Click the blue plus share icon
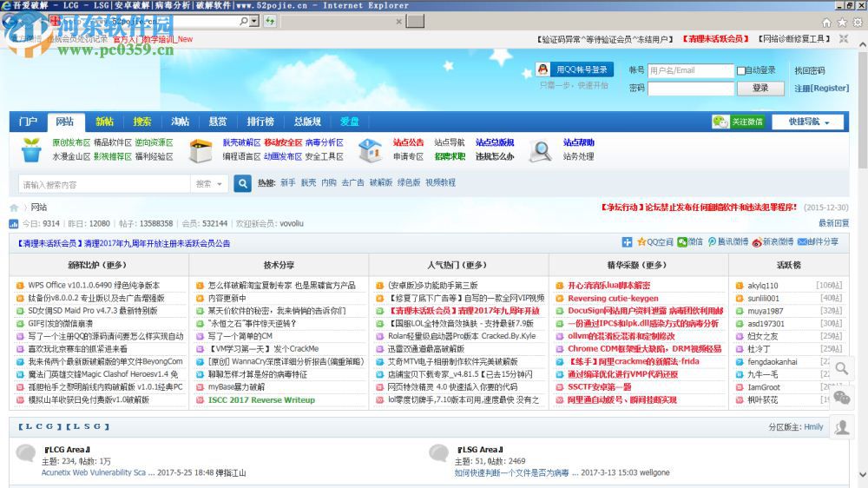Image resolution: width=868 pixels, height=488 pixels. [x=627, y=242]
